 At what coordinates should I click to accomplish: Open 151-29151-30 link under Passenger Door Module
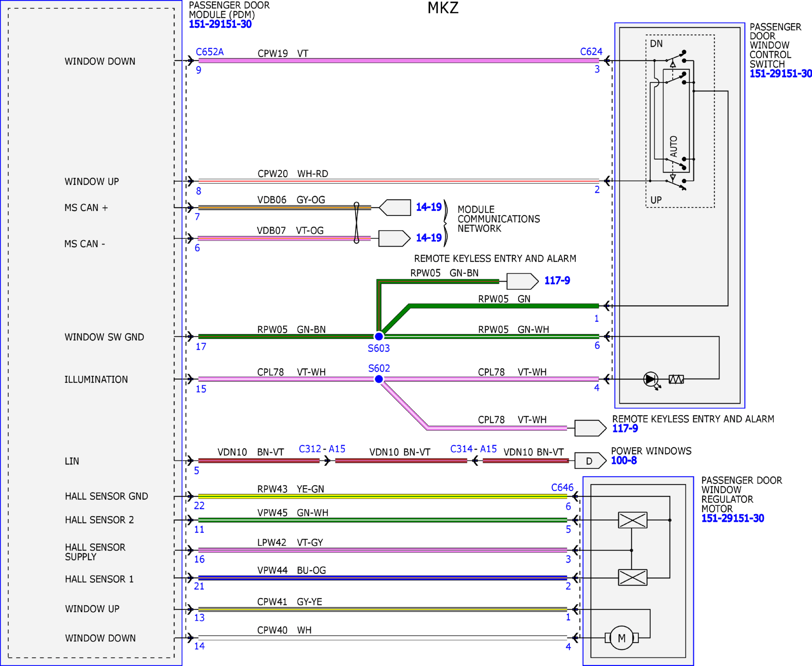(220, 24)
